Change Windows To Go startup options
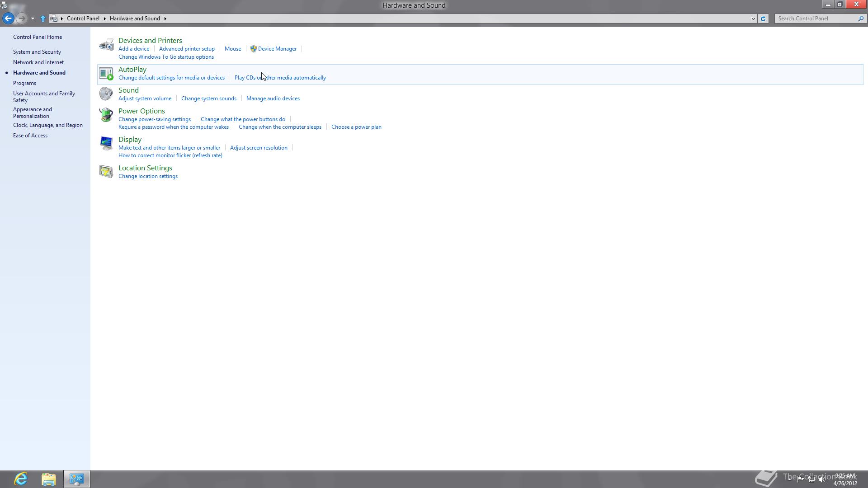The height and width of the screenshot is (488, 868). click(166, 57)
